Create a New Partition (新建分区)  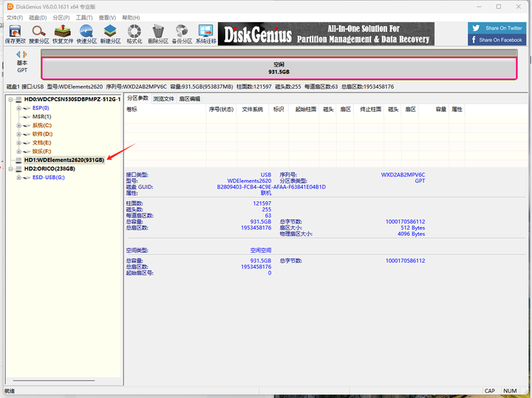pos(110,34)
